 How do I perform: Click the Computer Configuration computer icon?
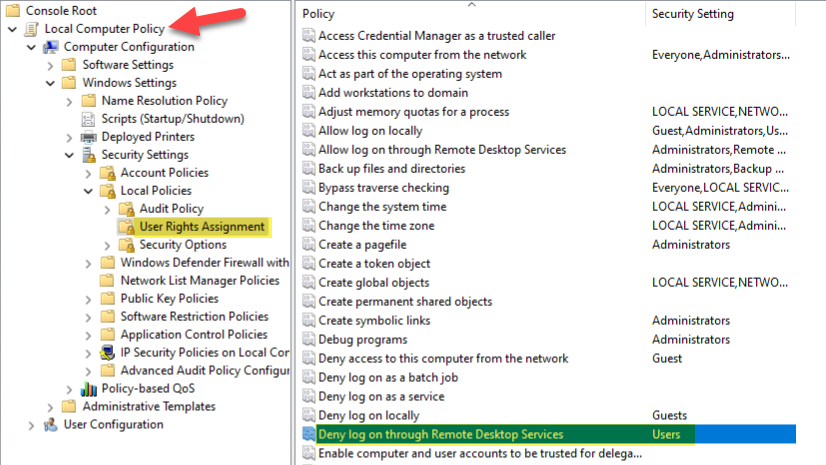[x=51, y=47]
